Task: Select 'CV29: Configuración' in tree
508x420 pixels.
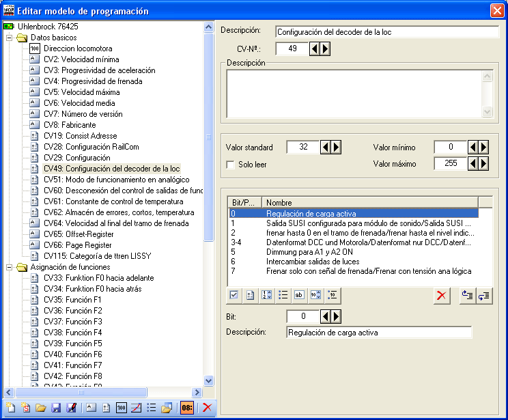Action: [x=77, y=158]
